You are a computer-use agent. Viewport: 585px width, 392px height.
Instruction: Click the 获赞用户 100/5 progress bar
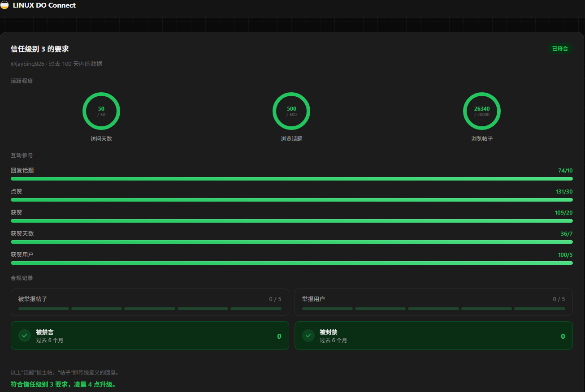(292, 263)
